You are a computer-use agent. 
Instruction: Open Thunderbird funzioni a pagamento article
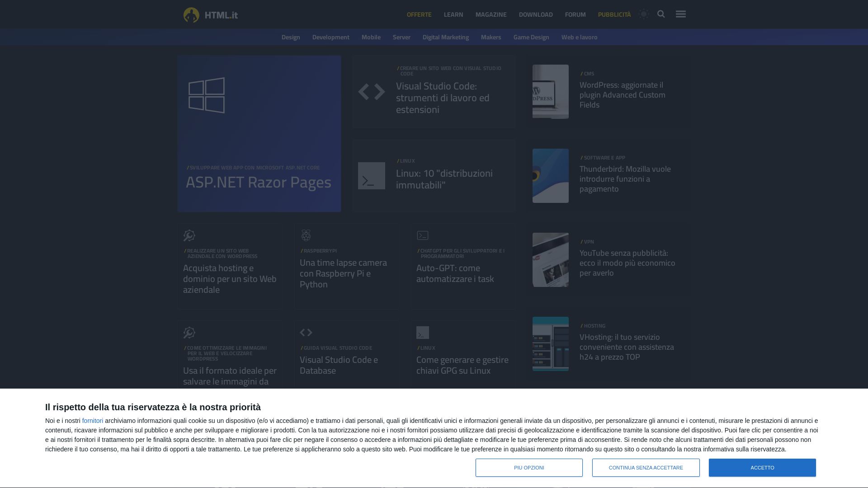[625, 179]
